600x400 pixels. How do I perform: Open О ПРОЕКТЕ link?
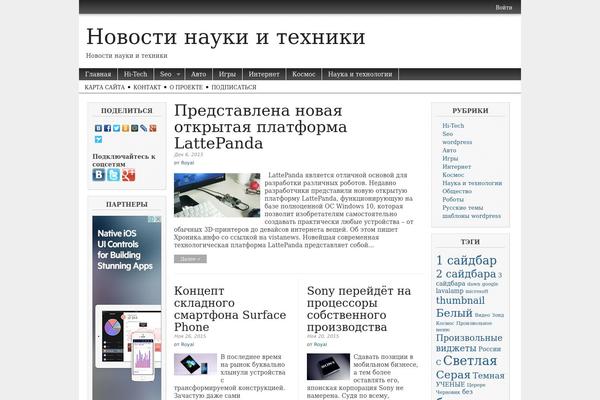(186, 87)
